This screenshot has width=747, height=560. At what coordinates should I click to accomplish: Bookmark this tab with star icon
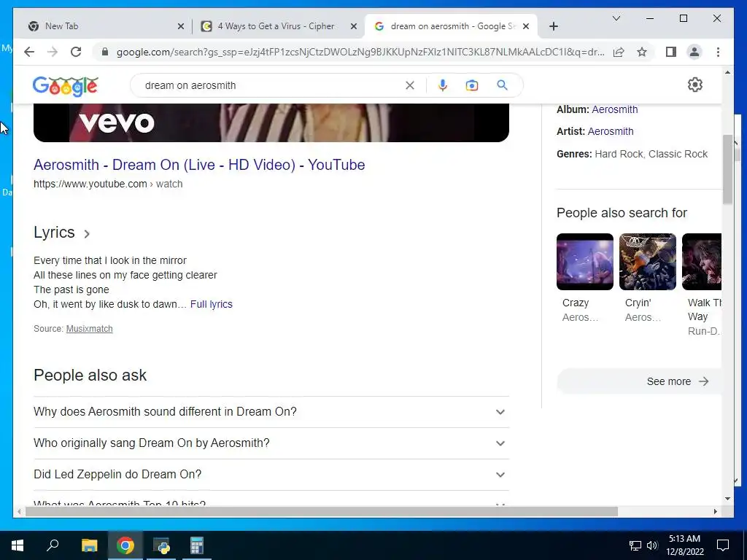pos(642,52)
